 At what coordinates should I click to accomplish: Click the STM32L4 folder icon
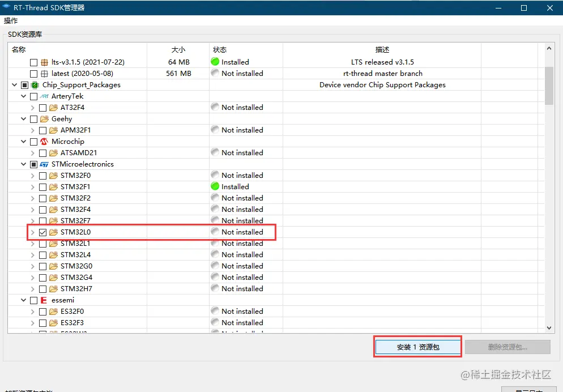coord(53,255)
